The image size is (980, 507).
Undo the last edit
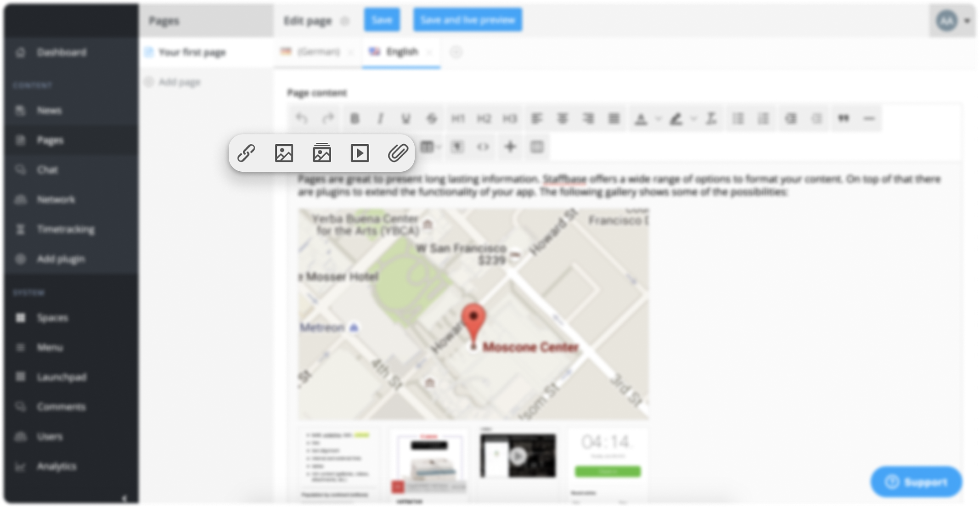pyautogui.click(x=302, y=119)
